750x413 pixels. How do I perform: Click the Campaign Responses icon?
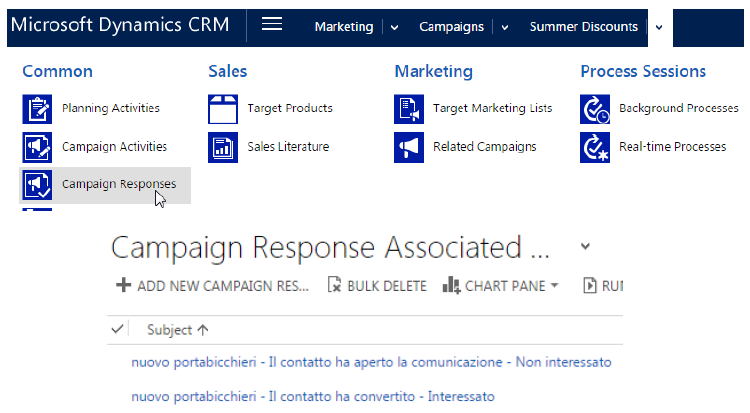click(37, 185)
